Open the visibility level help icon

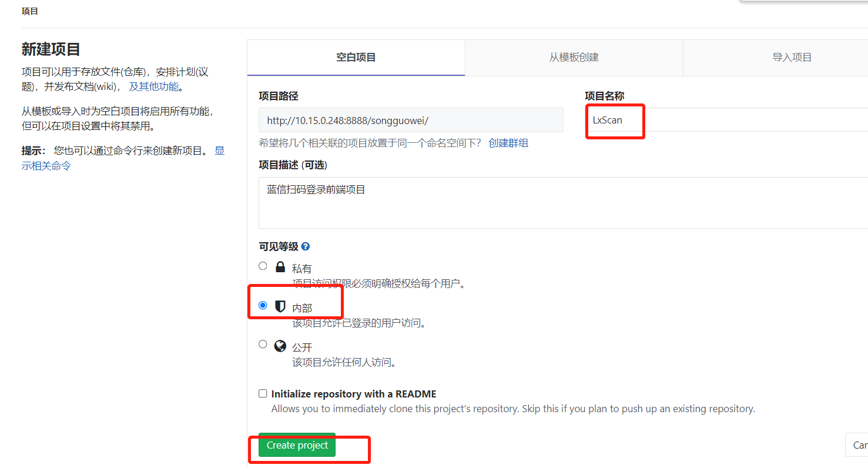pyautogui.click(x=305, y=247)
